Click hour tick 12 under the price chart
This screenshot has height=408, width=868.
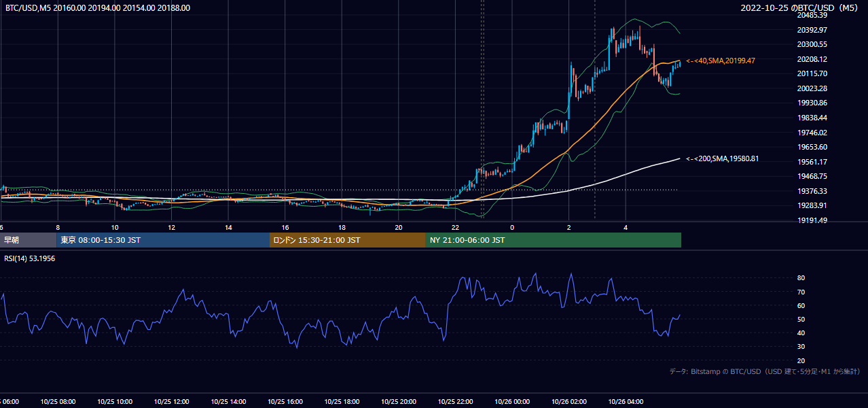[x=171, y=228]
